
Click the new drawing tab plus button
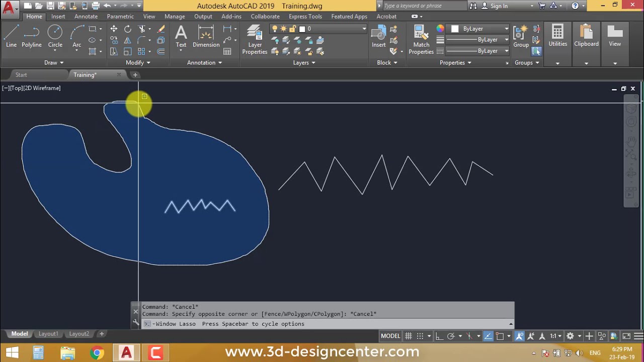pos(135,75)
